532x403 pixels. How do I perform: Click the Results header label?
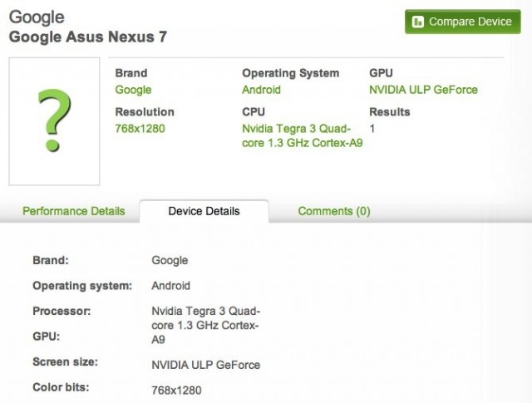point(390,112)
